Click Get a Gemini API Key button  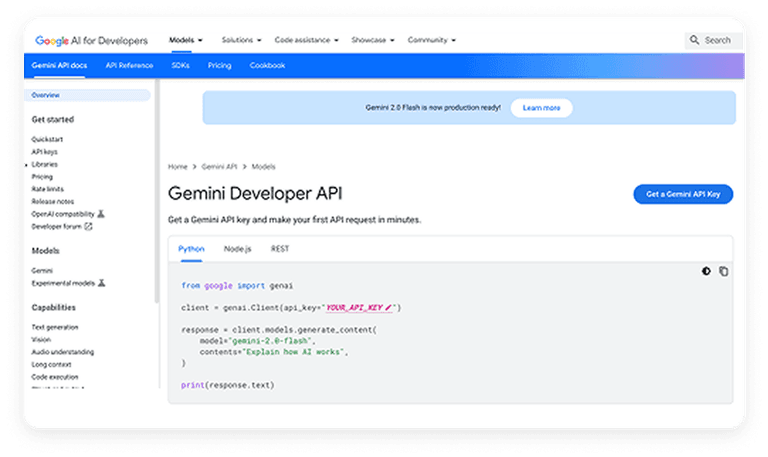[683, 194]
